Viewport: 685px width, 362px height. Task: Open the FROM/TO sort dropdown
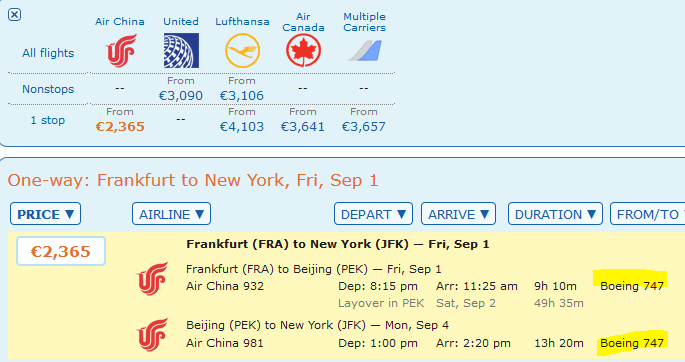[648, 214]
